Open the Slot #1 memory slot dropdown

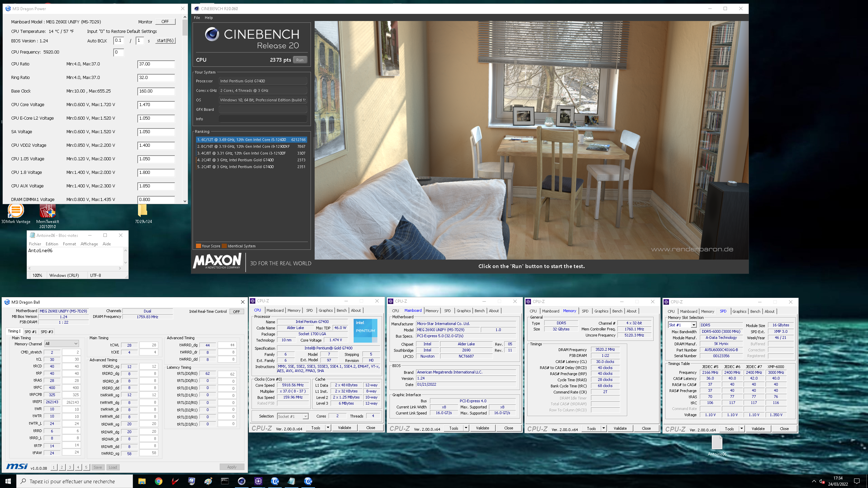(x=682, y=325)
